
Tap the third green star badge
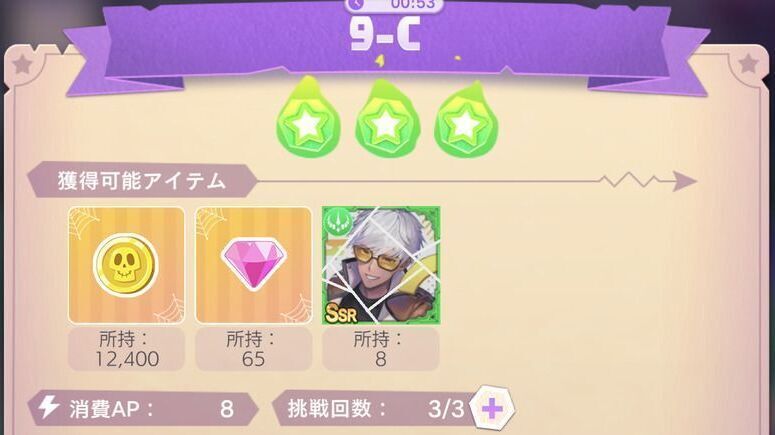[466, 120]
